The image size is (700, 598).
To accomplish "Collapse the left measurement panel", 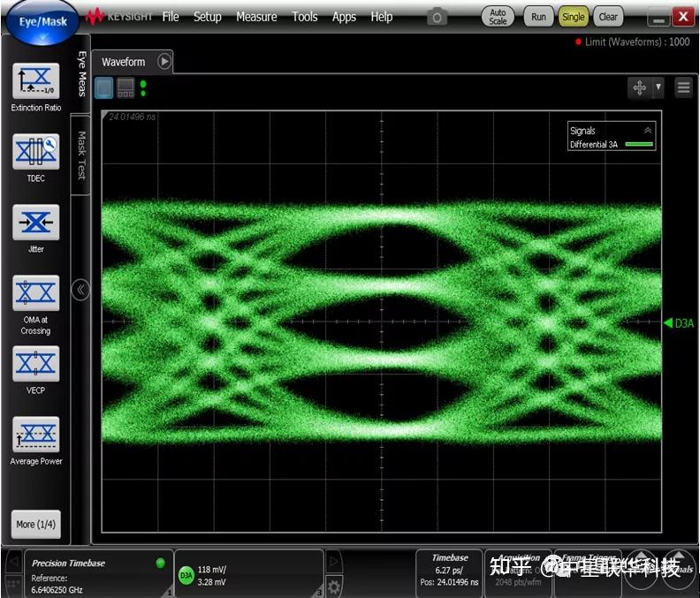I will pyautogui.click(x=80, y=290).
